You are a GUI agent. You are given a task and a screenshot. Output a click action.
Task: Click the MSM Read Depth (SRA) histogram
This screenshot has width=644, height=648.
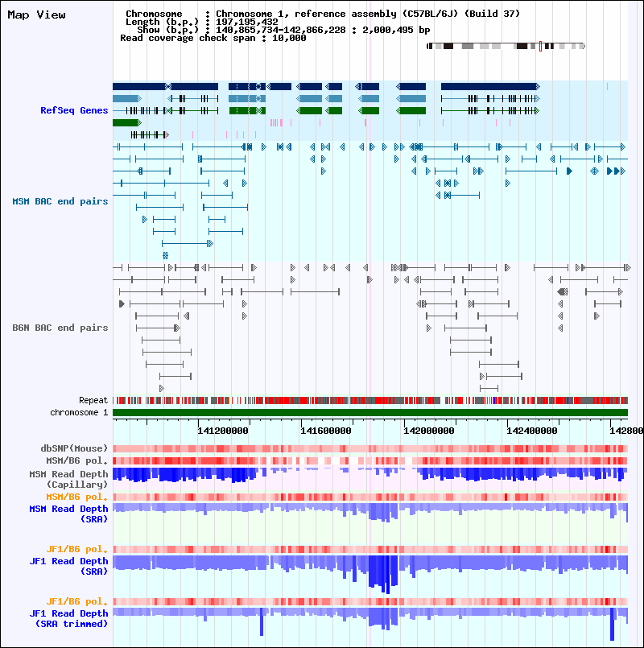point(370,513)
